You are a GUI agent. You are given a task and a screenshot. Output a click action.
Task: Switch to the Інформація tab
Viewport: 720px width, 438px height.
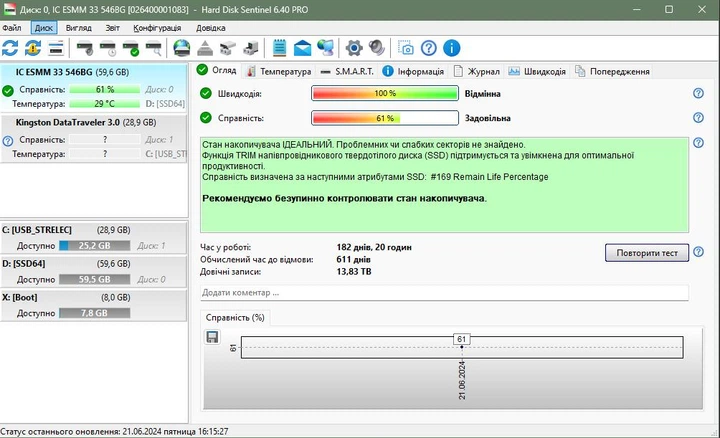[x=413, y=72]
